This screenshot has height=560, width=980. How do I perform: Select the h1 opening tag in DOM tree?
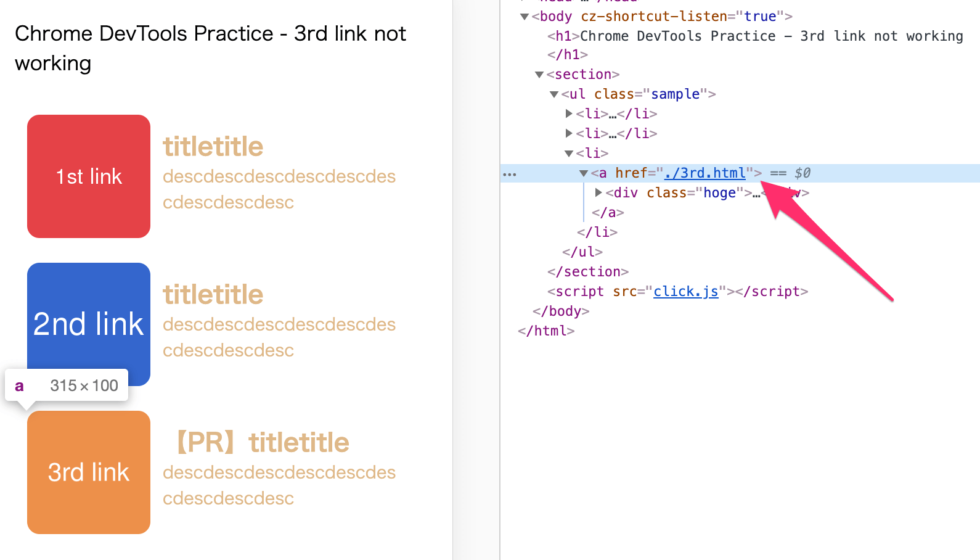tap(563, 36)
